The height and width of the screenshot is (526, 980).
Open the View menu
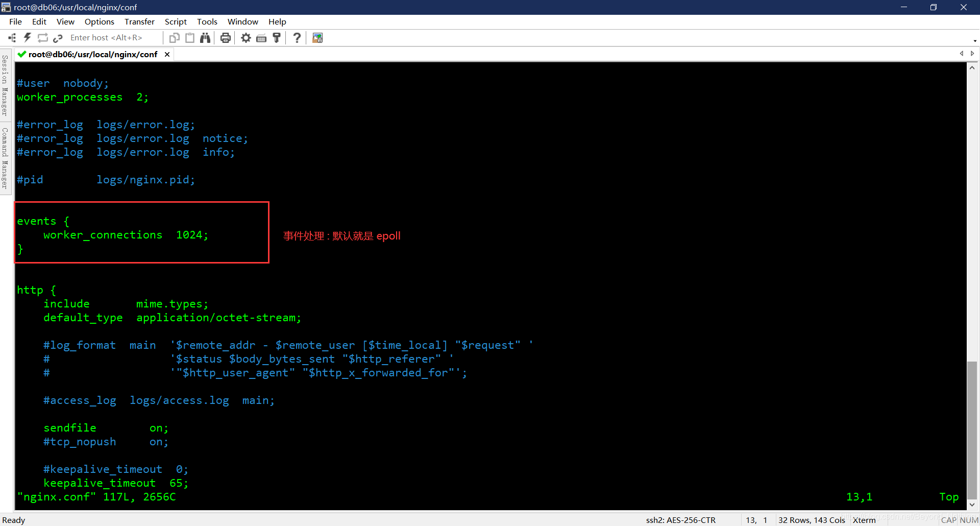(x=65, y=21)
